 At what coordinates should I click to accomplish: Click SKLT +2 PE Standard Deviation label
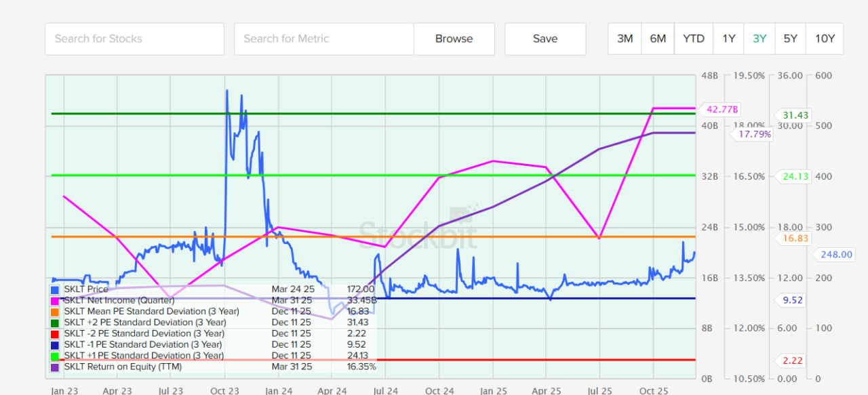pos(145,323)
